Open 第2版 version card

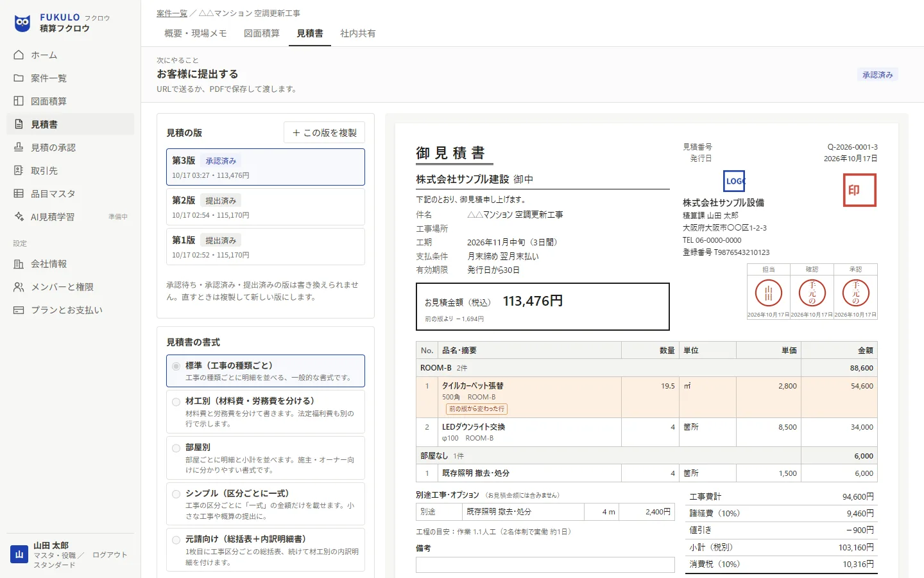pyautogui.click(x=266, y=207)
